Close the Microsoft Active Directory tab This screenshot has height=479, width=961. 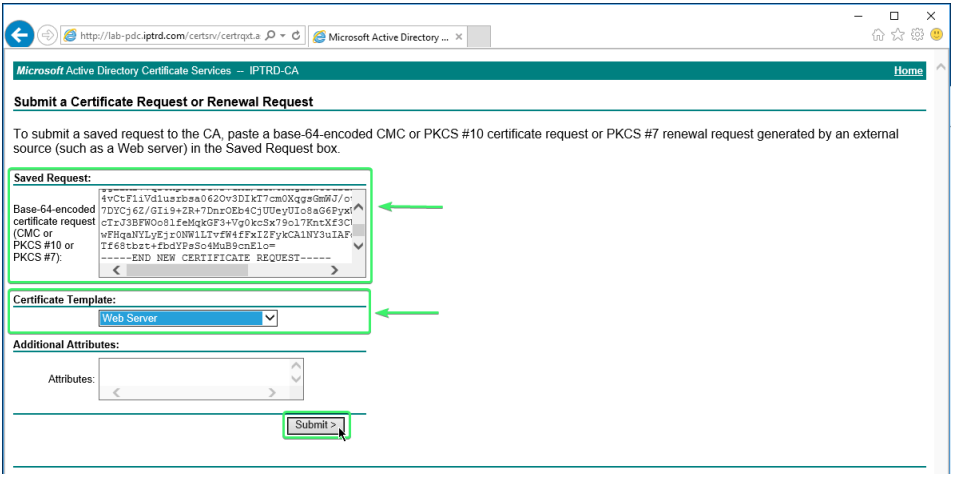pyautogui.click(x=459, y=37)
